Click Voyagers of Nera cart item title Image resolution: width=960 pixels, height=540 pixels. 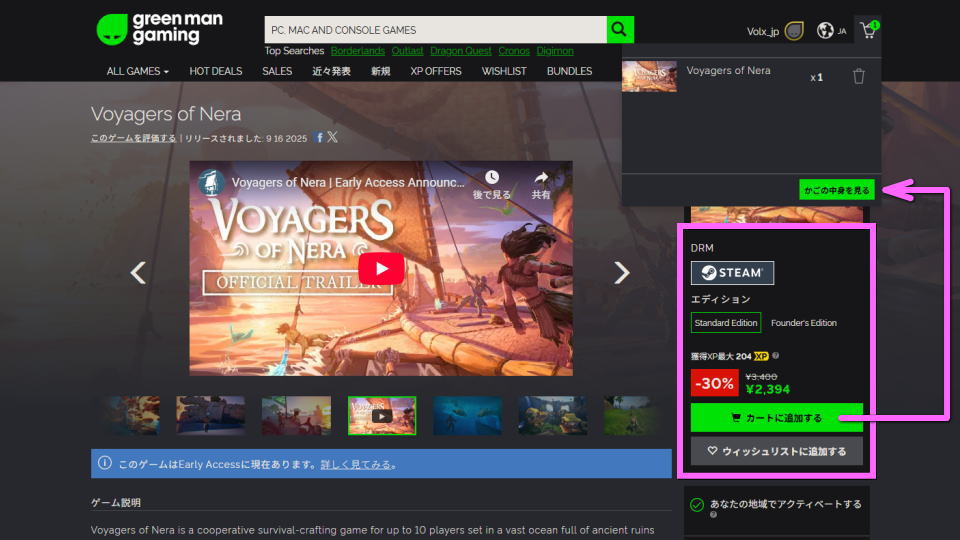coord(728,70)
